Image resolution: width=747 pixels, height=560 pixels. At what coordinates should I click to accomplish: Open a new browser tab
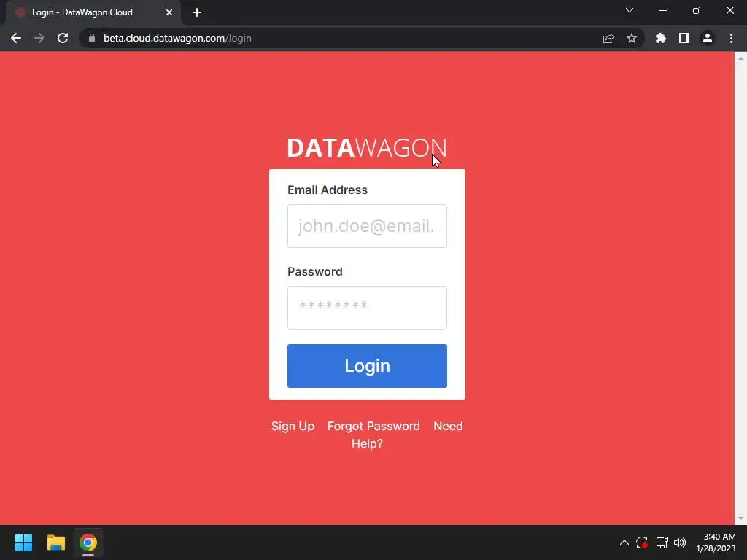coord(197,12)
